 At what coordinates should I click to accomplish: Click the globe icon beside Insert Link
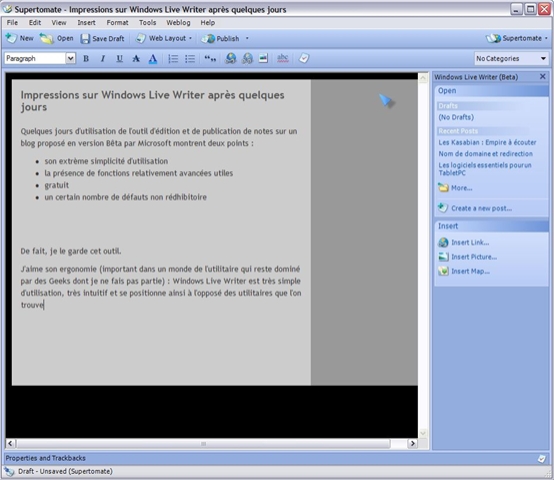443,242
